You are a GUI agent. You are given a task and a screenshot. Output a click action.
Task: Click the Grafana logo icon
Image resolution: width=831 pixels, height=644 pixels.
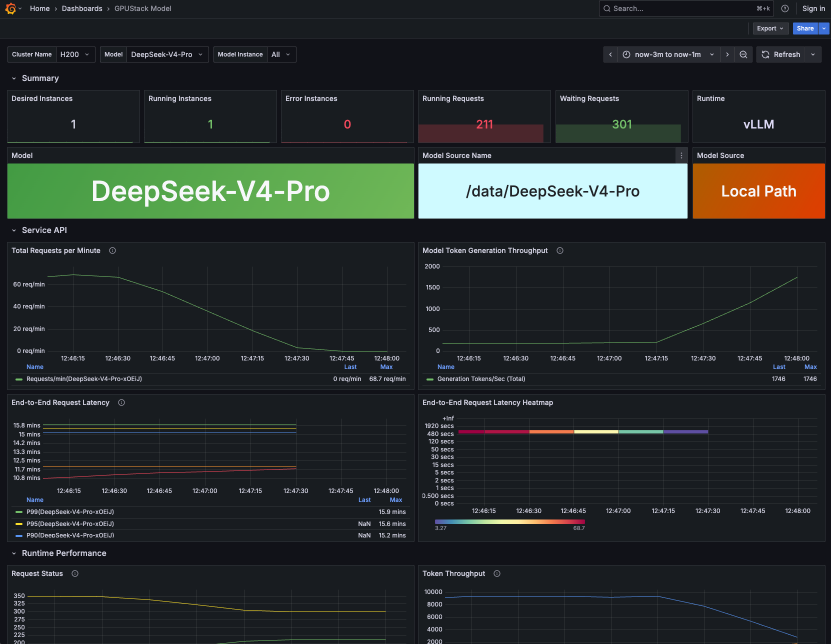tap(10, 8)
